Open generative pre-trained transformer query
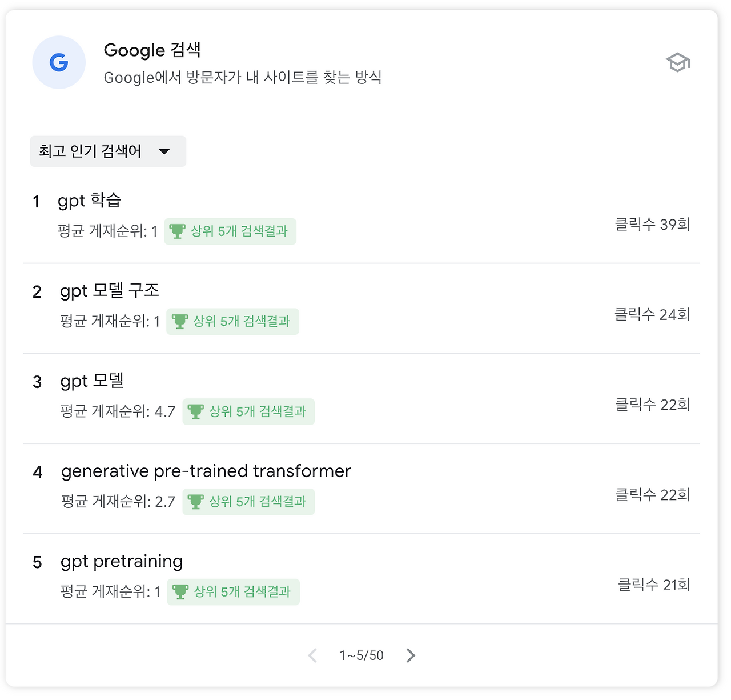The width and height of the screenshot is (731, 700). (206, 471)
